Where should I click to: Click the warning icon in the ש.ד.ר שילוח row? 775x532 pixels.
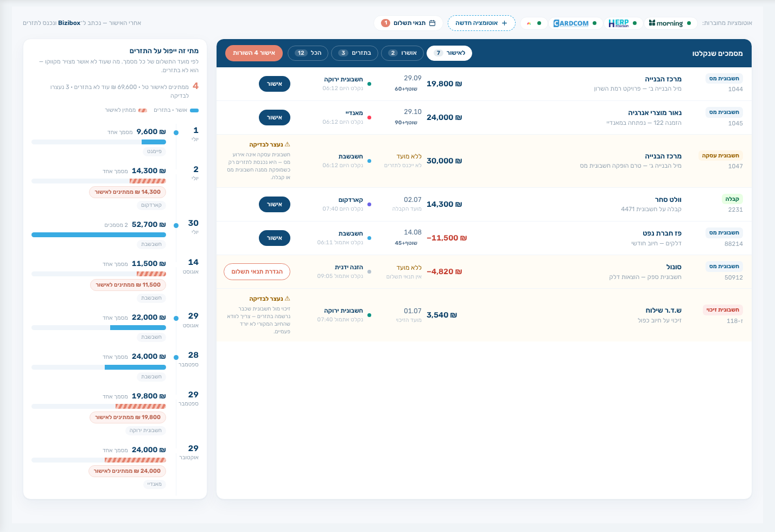tap(287, 299)
